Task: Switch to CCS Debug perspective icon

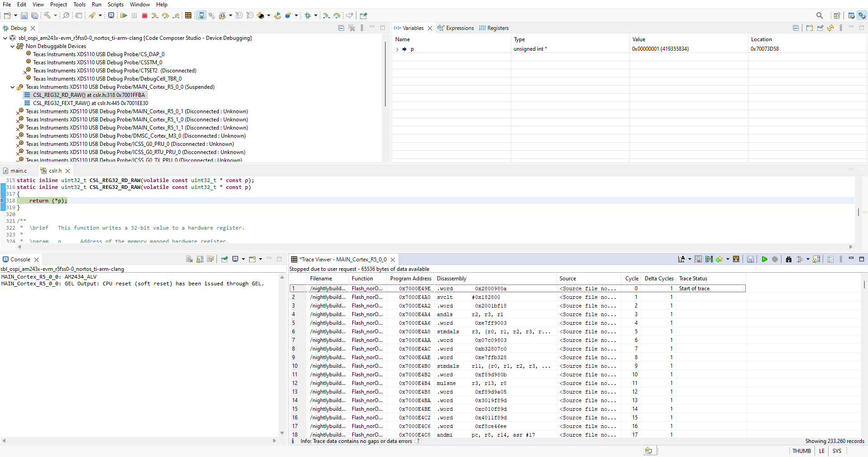Action: (x=862, y=15)
